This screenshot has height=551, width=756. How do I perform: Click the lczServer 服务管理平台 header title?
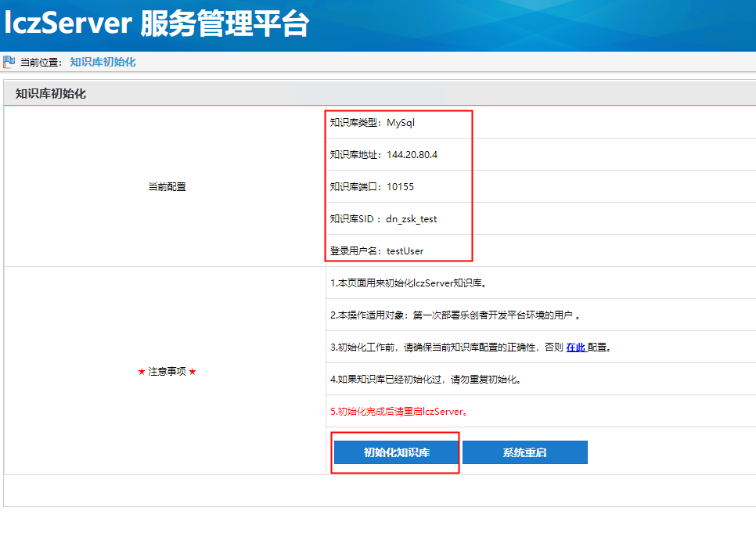point(157,24)
